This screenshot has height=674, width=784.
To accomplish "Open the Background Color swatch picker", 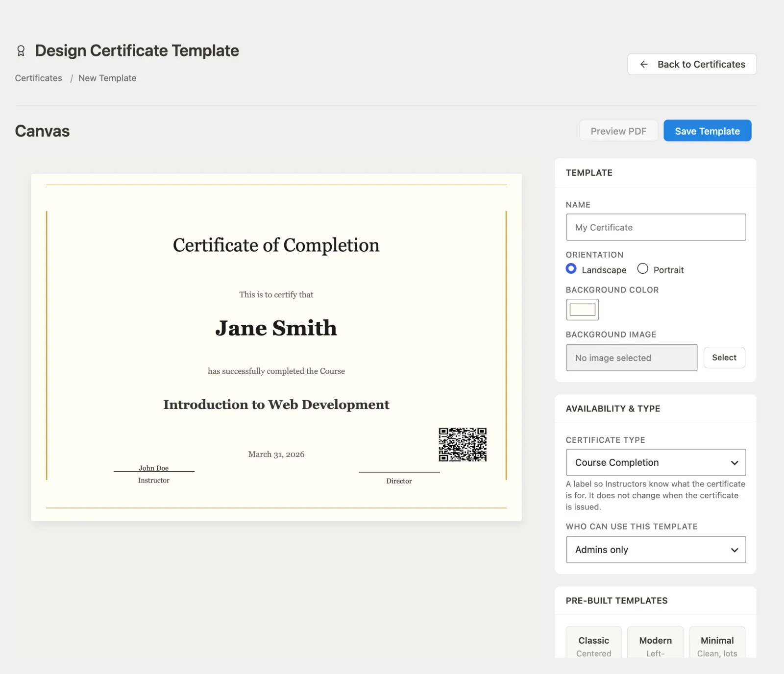I will point(583,310).
